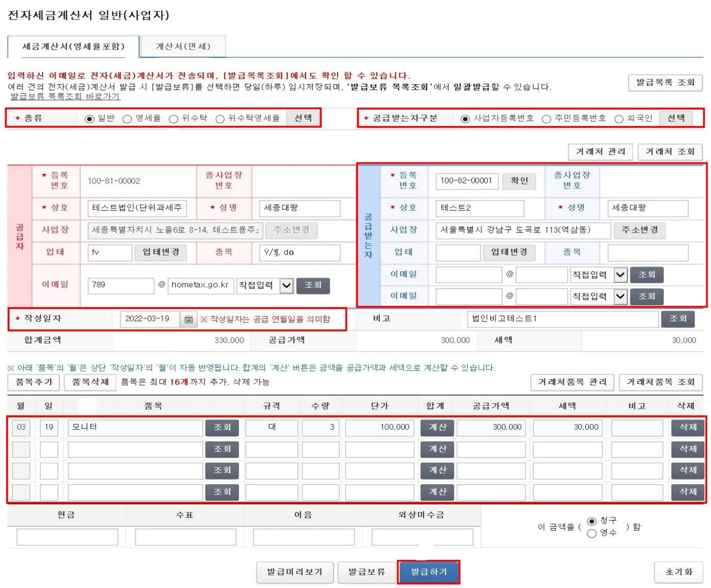The width and height of the screenshot is (711, 588).
Task: Click 업태변경 for the supplier business type
Action: click(161, 252)
